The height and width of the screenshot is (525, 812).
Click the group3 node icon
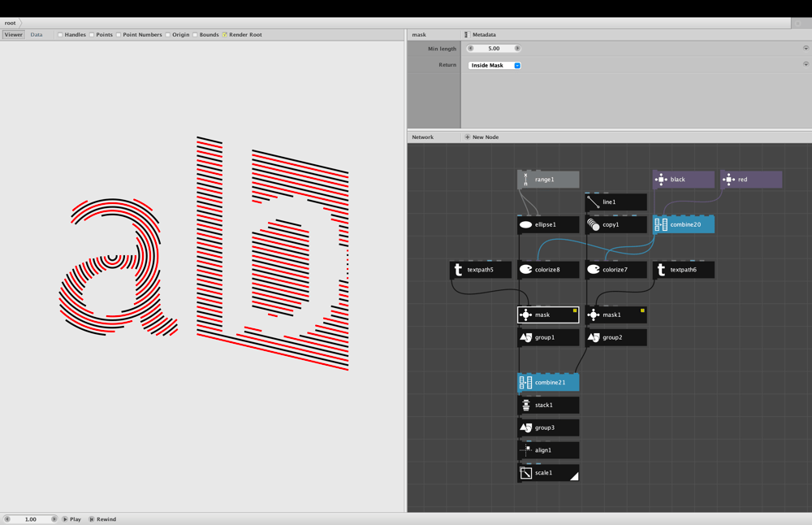coord(525,427)
